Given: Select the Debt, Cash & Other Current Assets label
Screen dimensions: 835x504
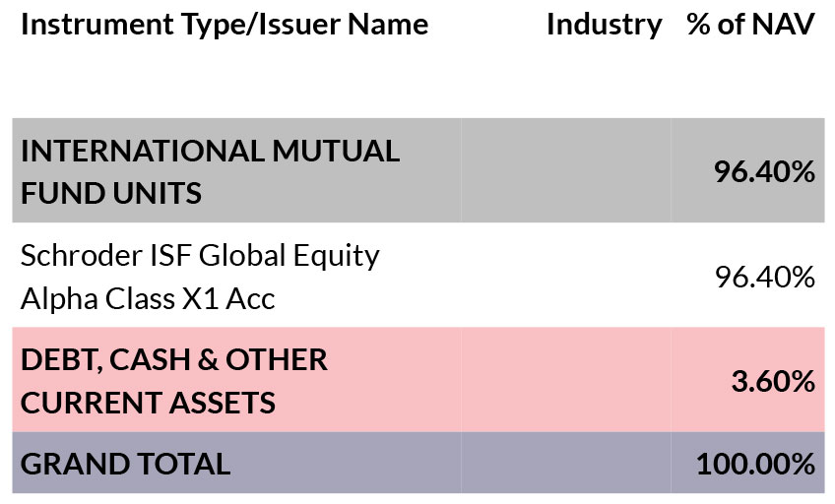Looking at the screenshot, I should pyautogui.click(x=174, y=381).
